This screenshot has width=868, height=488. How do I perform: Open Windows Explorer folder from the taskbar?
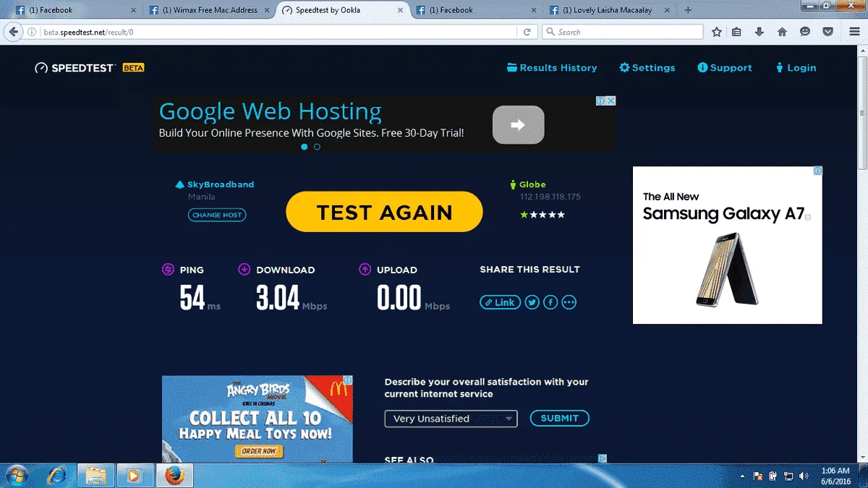(x=95, y=476)
